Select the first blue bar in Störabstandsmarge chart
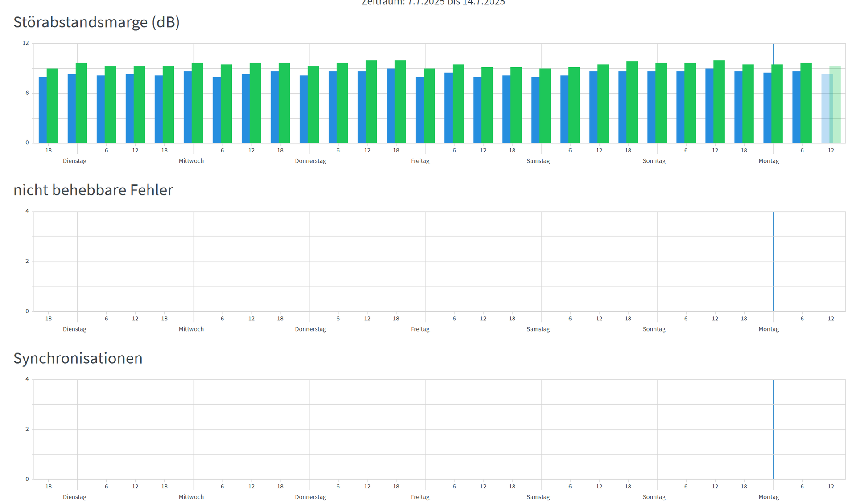This screenshot has height=504, width=856. click(x=42, y=110)
